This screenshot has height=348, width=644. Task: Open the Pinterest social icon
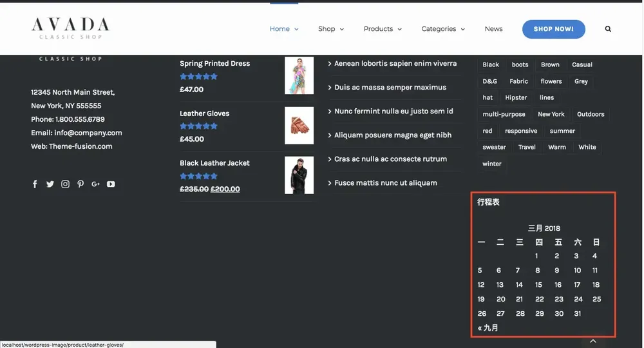tap(80, 184)
